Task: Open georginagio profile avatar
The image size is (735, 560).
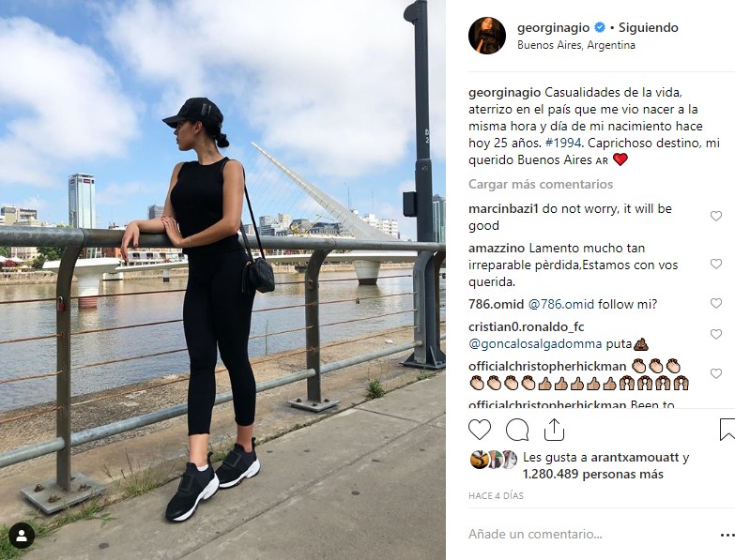Action: [x=487, y=36]
